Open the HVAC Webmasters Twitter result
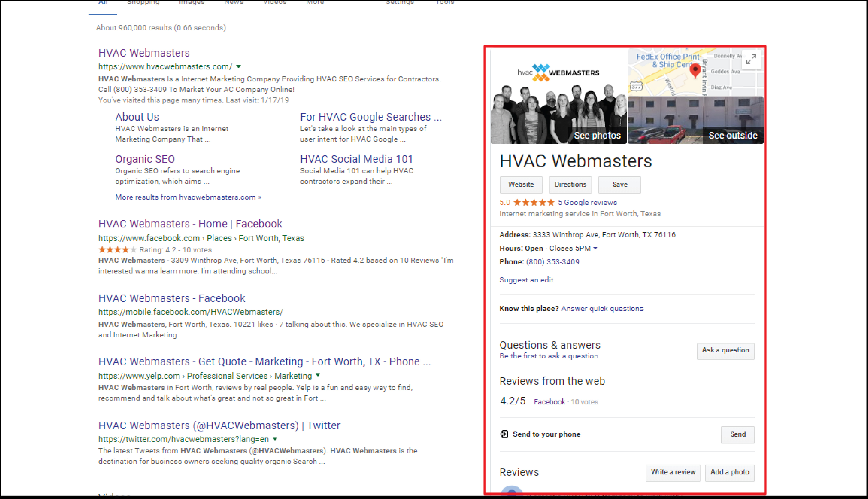This screenshot has height=499, width=868. (219, 425)
